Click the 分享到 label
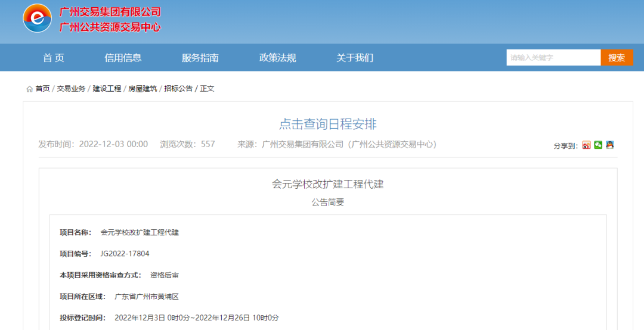This screenshot has height=330, width=644. 566,146
